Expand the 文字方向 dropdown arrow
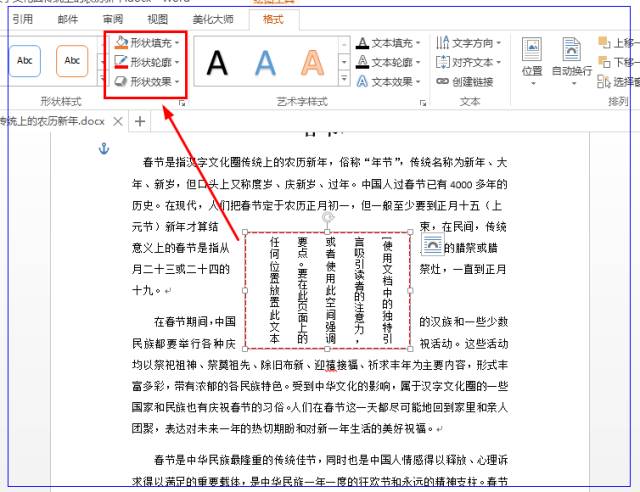Viewport: 640px width, 492px height. coord(499,42)
